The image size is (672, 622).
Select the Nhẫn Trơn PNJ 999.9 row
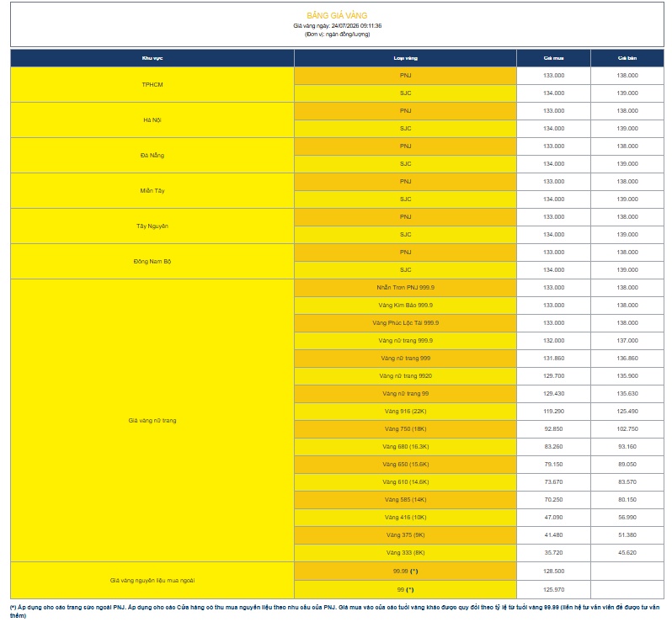[x=478, y=288]
